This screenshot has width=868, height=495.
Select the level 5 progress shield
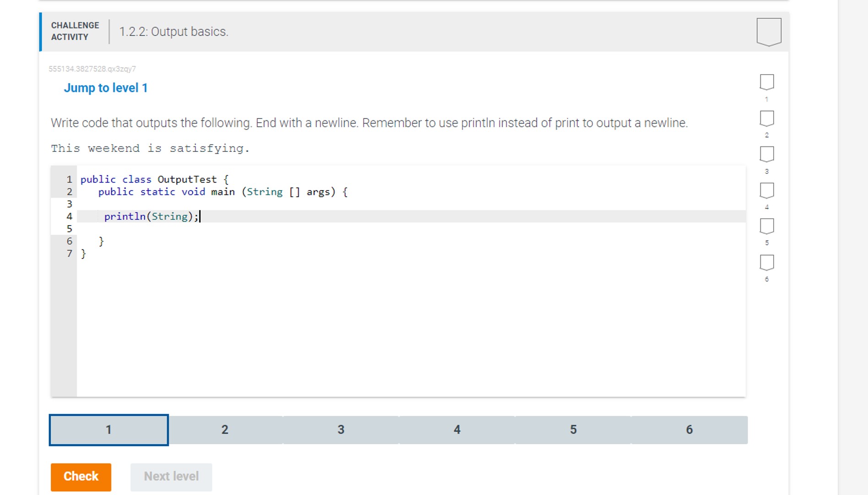(766, 226)
